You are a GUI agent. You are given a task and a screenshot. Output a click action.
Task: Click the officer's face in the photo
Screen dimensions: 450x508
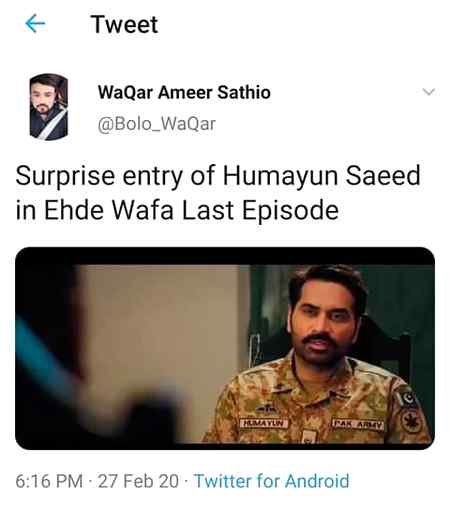(x=324, y=323)
